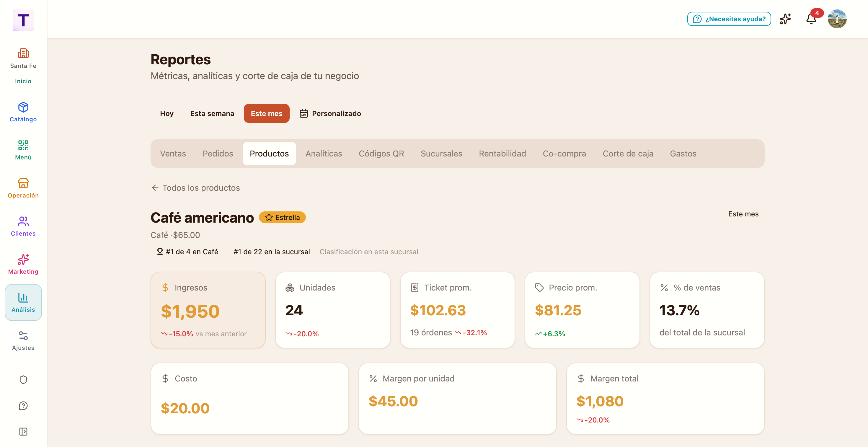Click the Unidades card icon

coord(290,288)
